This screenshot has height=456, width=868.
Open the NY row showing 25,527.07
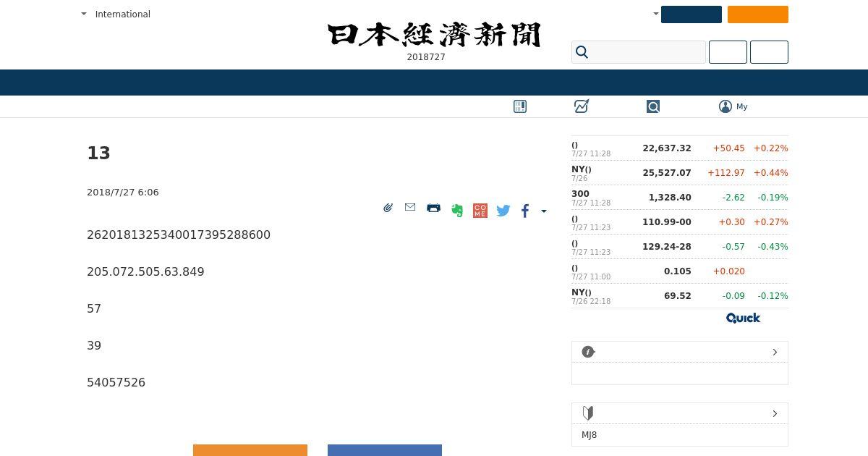pyautogui.click(x=680, y=173)
